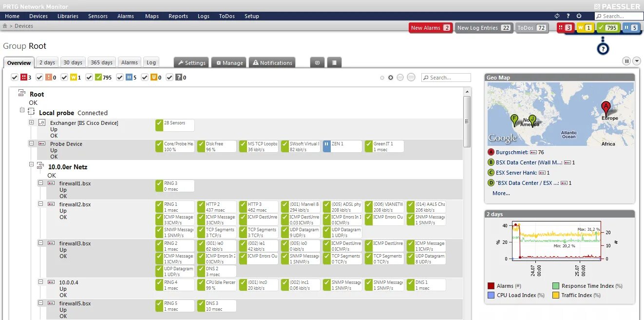Open the down-status sensors badge showing 3
Viewport: 644px width, 320px height.
pos(565,28)
